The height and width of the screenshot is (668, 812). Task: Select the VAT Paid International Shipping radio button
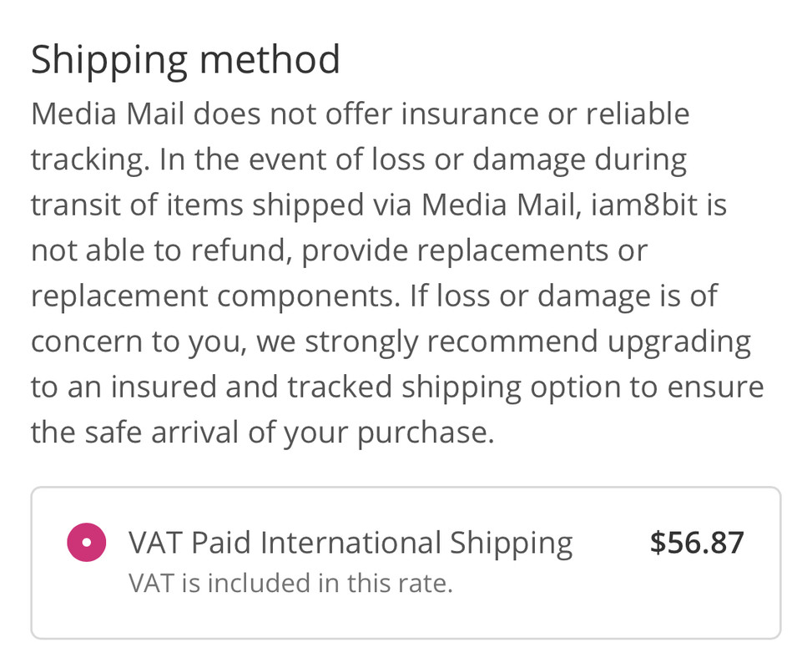pyautogui.click(x=87, y=542)
